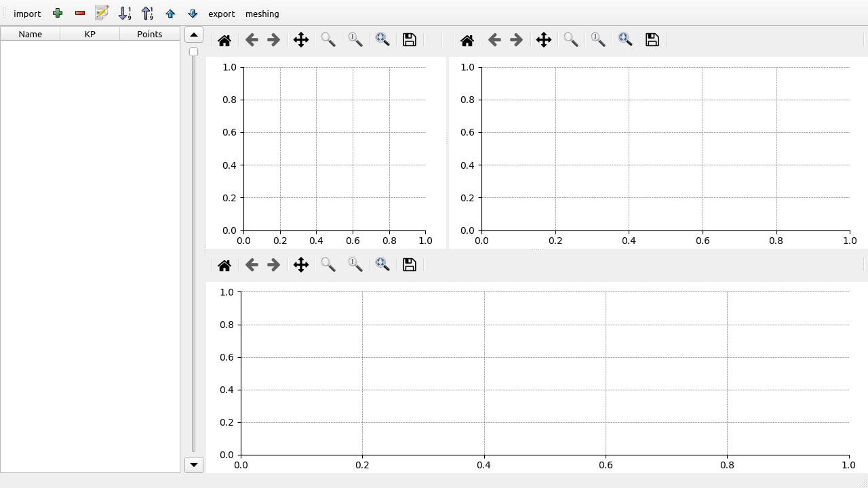This screenshot has width=868, height=488.
Task: Sort ascending with the down-arrow 1-9 icon
Action: tap(125, 14)
